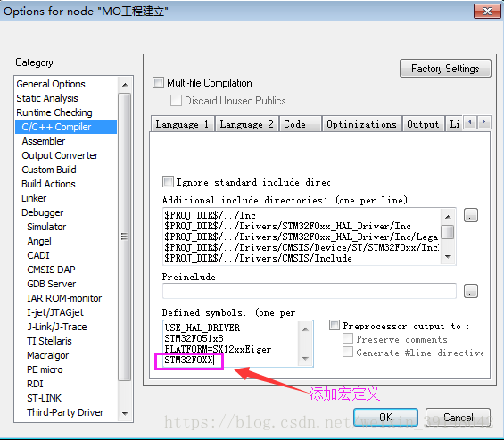
Task: Click category list scrollbar thumb
Action: (x=125, y=237)
